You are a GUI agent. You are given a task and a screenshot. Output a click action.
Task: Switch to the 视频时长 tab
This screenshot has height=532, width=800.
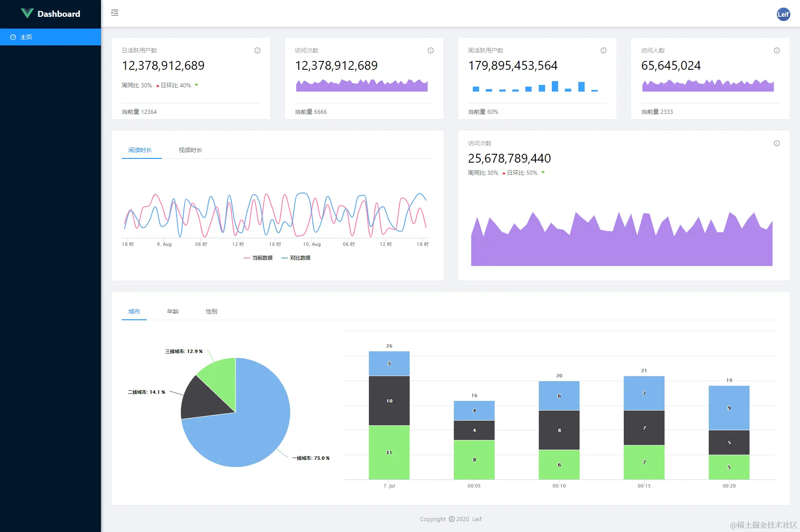click(190, 150)
